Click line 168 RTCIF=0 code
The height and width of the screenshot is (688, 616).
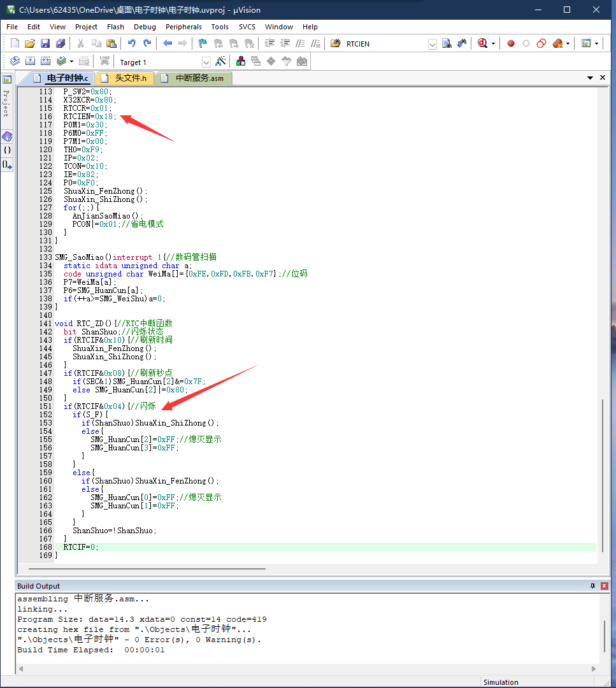click(x=81, y=547)
